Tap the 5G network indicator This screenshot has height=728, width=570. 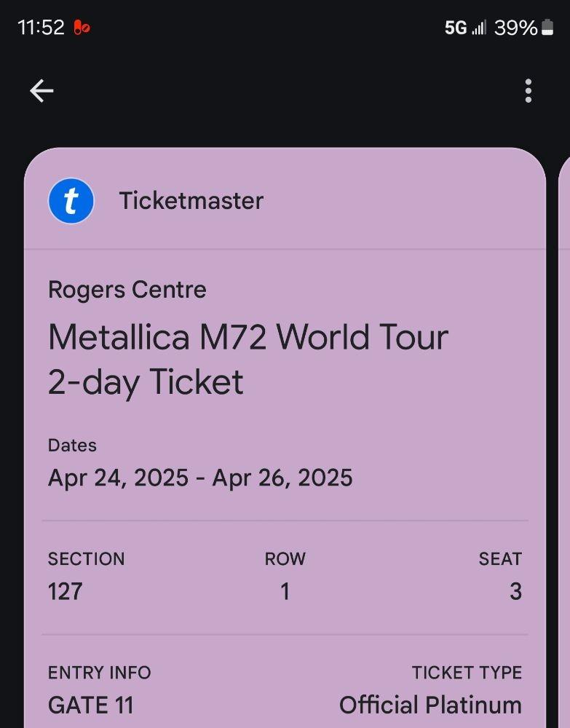pyautogui.click(x=456, y=28)
